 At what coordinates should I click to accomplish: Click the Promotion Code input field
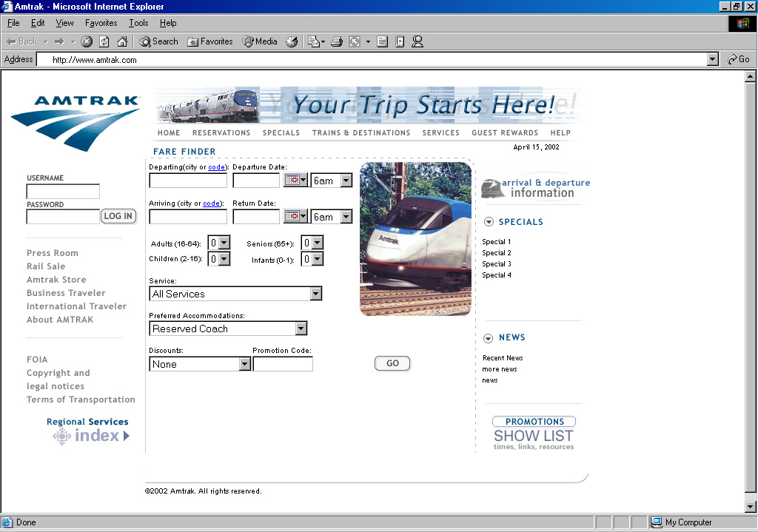coord(283,364)
